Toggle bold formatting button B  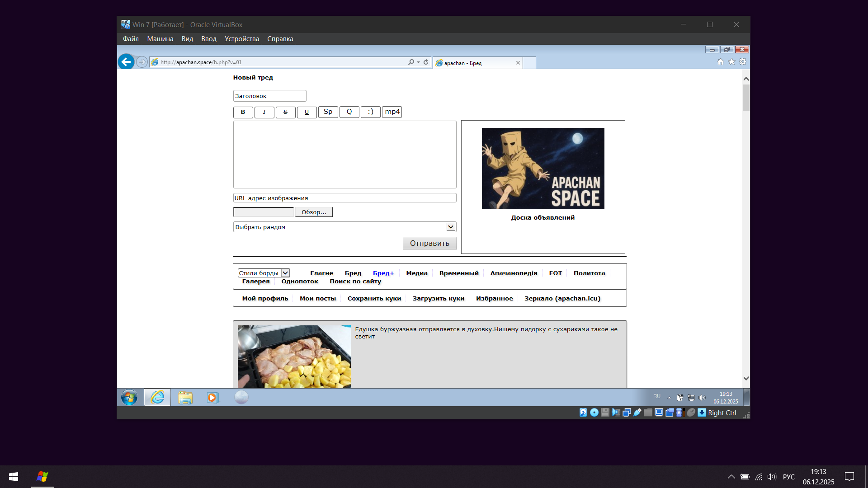[x=243, y=112]
